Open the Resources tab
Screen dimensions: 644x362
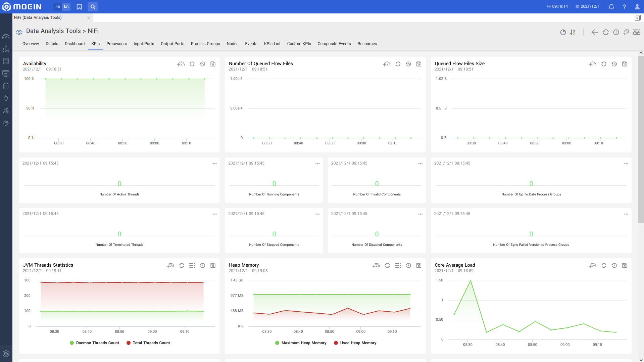point(367,44)
